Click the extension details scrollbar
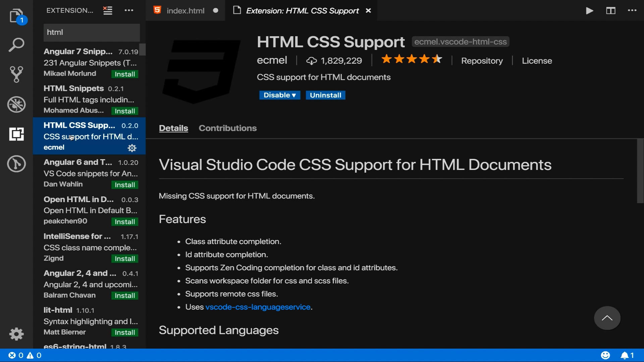 click(x=640, y=171)
